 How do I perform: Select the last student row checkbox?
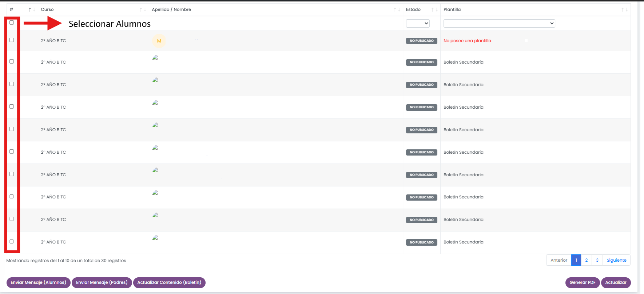pyautogui.click(x=12, y=241)
